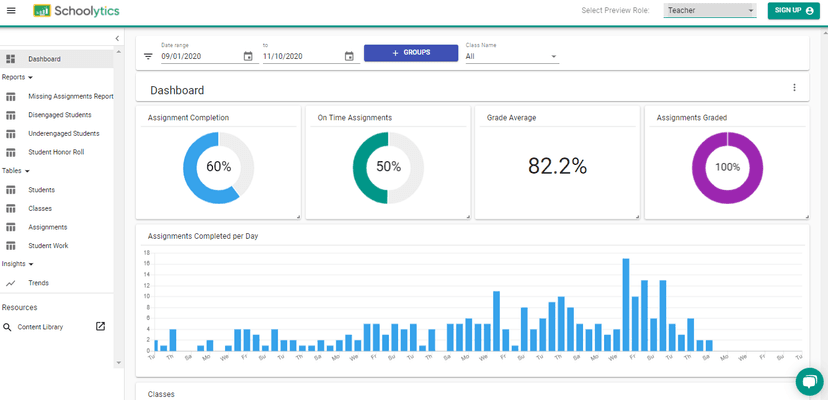Click the table icon beside Student Honor Roll
This screenshot has height=400, width=828.
(11, 152)
